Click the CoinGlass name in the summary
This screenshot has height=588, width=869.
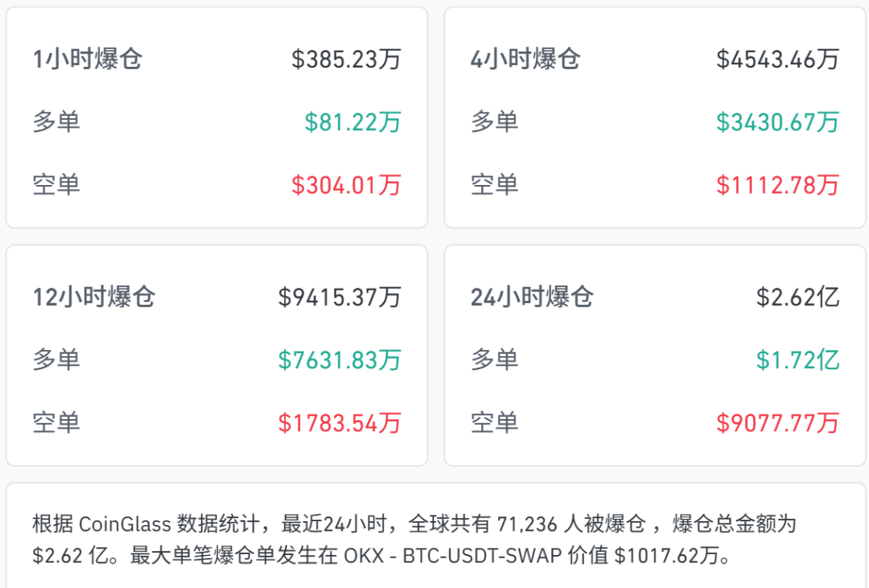(x=125, y=525)
